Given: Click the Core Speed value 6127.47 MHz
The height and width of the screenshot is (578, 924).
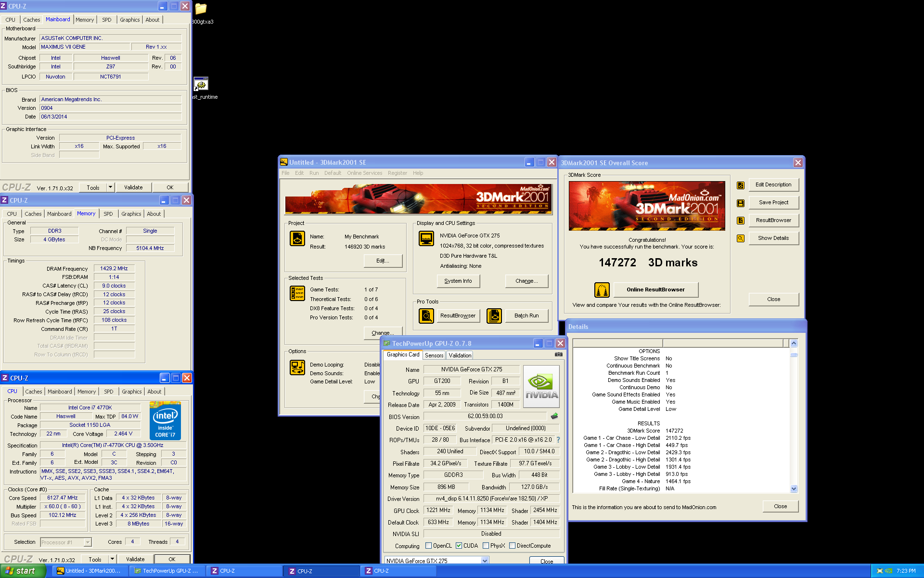Looking at the screenshot, I should 63,498.
